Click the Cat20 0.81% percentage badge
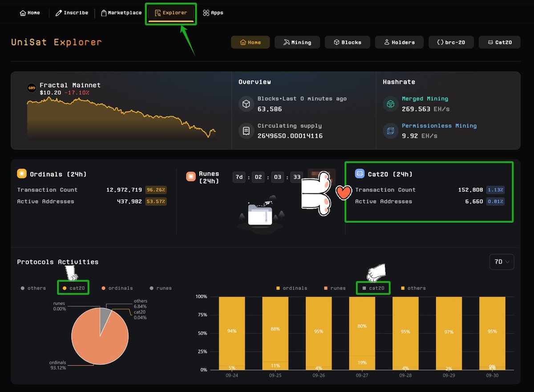Screen dimensions: 534x392 (x=495, y=201)
